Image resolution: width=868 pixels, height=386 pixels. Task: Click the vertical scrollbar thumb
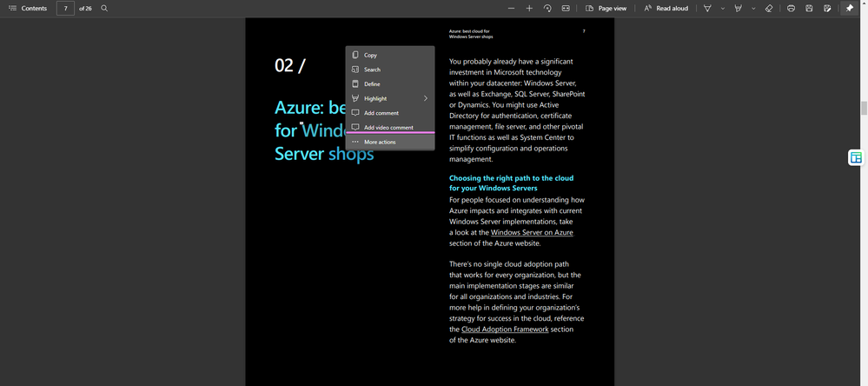point(864,108)
